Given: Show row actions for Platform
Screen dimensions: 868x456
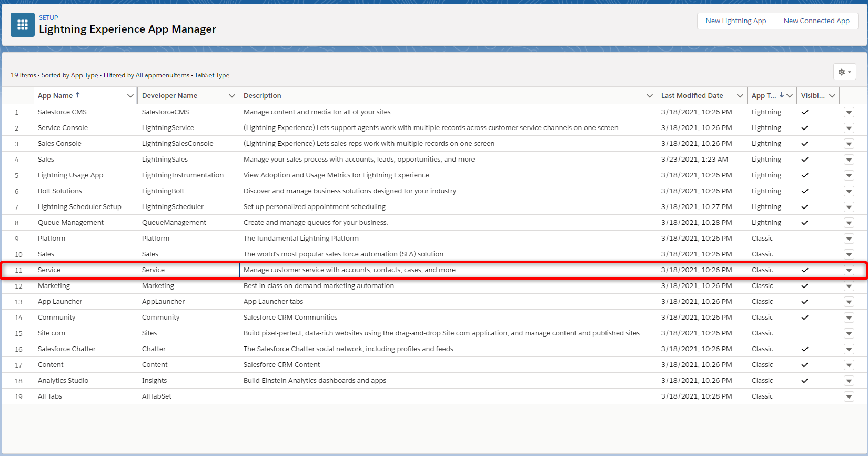Looking at the screenshot, I should pos(849,239).
